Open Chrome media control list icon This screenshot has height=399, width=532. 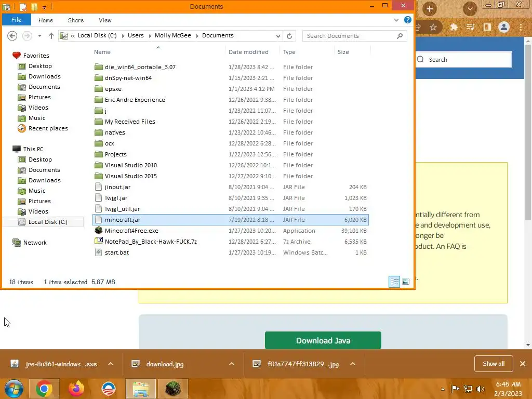pos(470,27)
